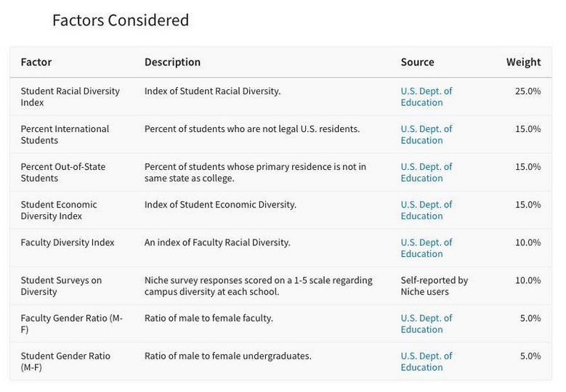Click the Niche survey responses description text
This screenshot has height=392, width=566.
(x=258, y=285)
